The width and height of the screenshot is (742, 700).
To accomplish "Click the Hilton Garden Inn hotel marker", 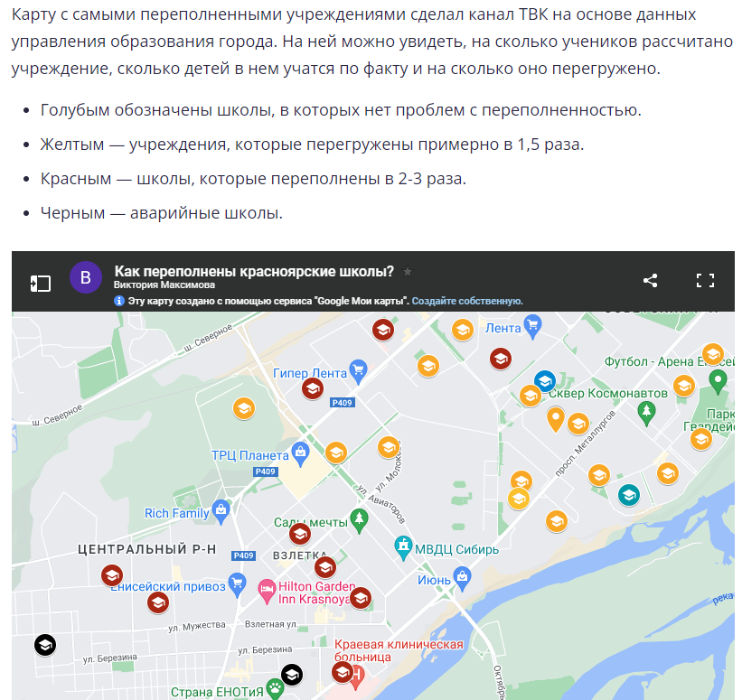I will [x=267, y=592].
